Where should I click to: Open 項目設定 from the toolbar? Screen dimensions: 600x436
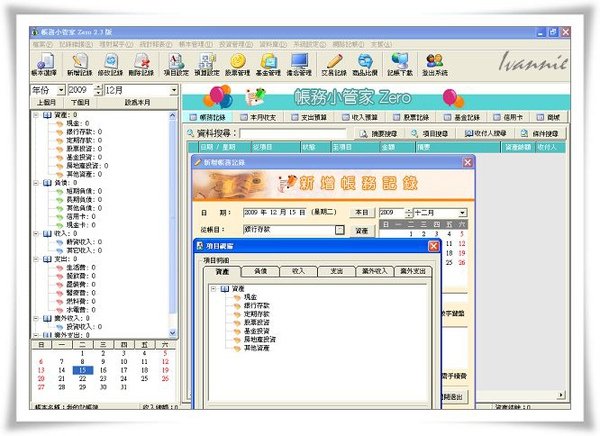176,64
